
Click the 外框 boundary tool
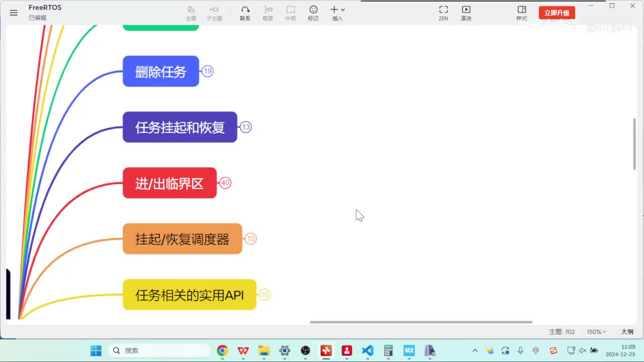click(290, 13)
